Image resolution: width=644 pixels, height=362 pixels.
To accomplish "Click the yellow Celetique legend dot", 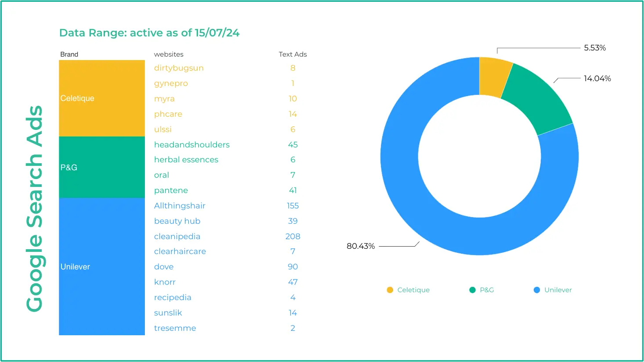I will click(x=390, y=290).
